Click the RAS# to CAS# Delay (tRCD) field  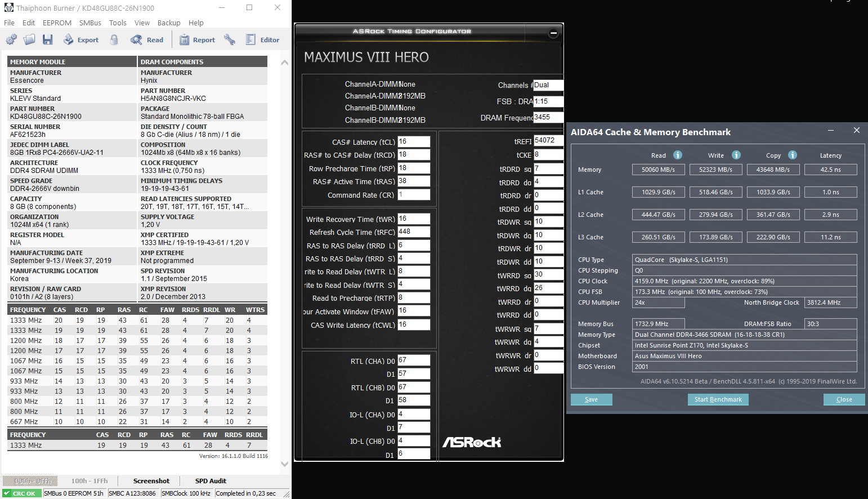[414, 154]
